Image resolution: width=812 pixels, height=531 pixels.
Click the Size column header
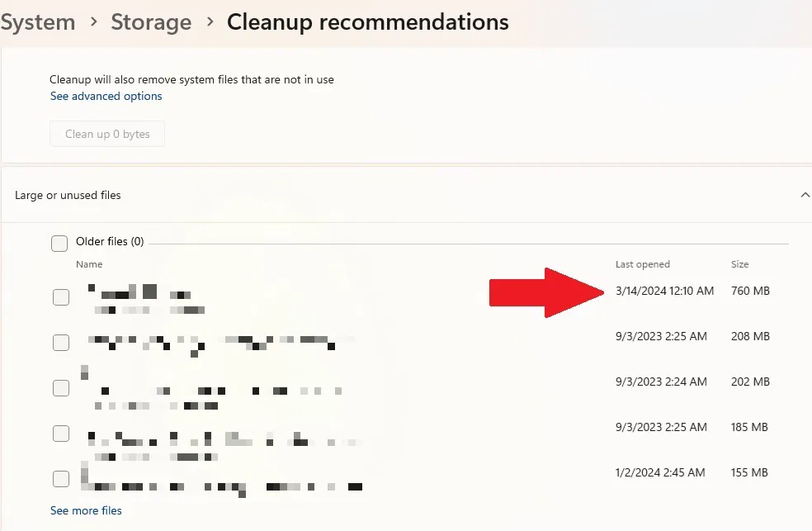739,265
